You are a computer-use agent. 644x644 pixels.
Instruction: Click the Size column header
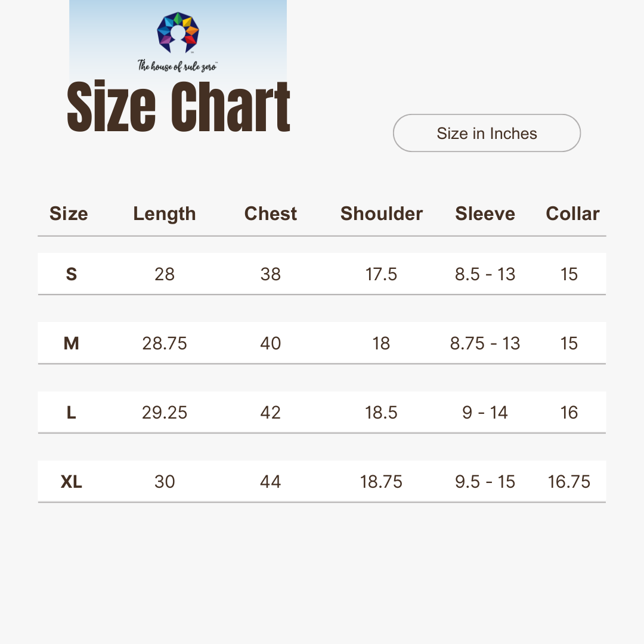[69, 213]
